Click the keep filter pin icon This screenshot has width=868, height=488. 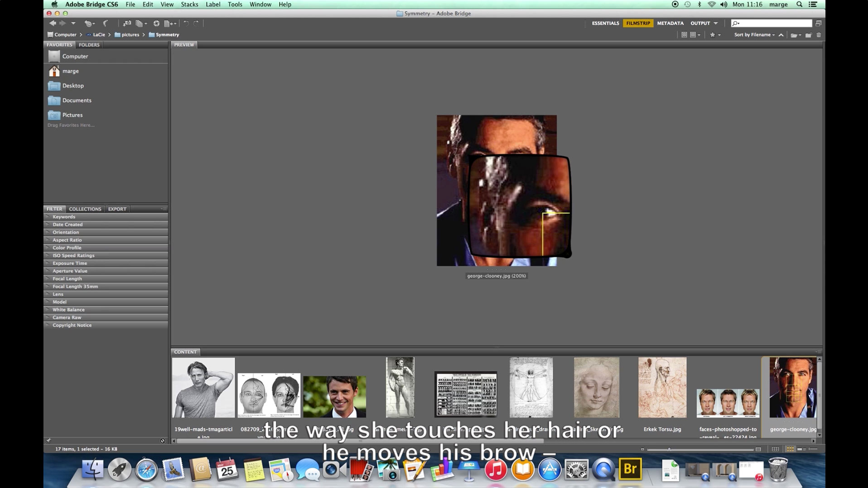coord(48,440)
